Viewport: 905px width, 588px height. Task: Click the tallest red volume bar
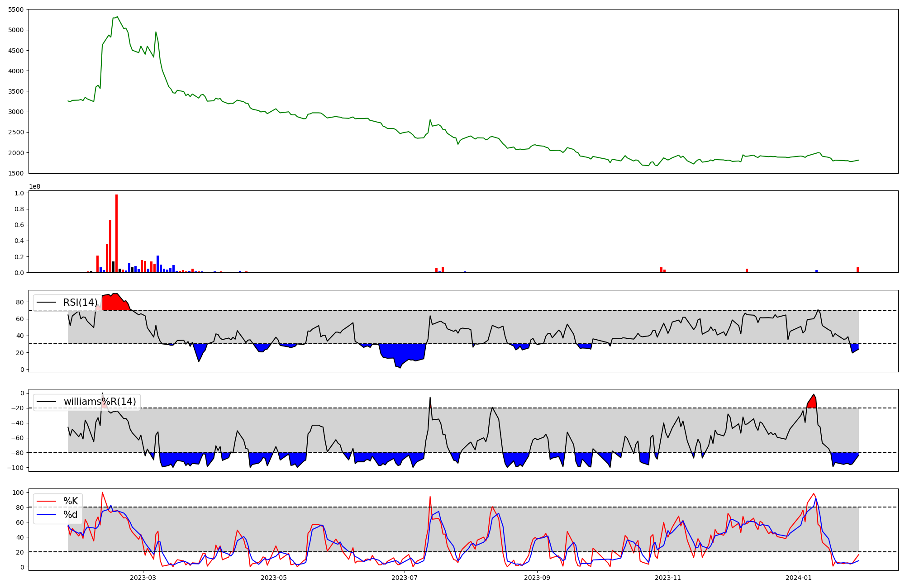116,233
